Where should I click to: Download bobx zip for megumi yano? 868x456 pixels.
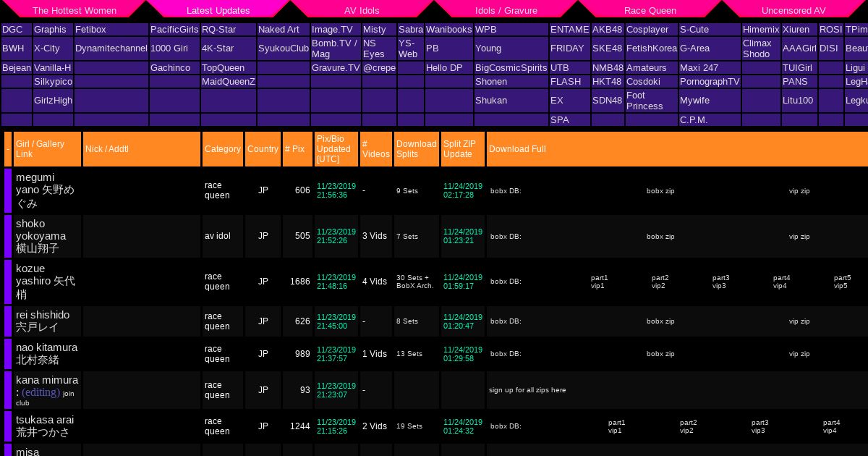coord(660,191)
